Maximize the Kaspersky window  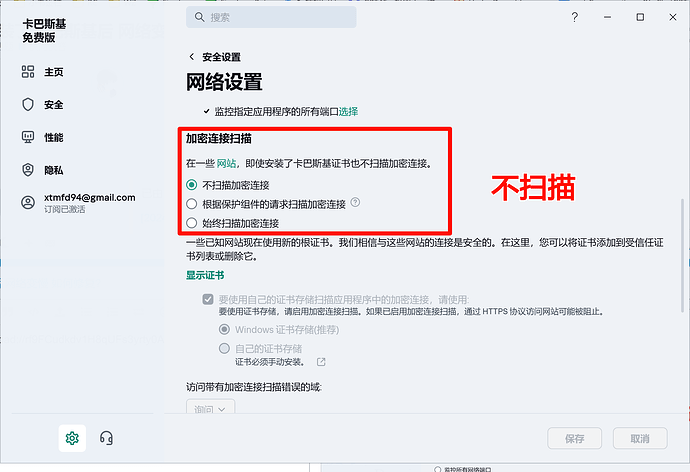[640, 17]
